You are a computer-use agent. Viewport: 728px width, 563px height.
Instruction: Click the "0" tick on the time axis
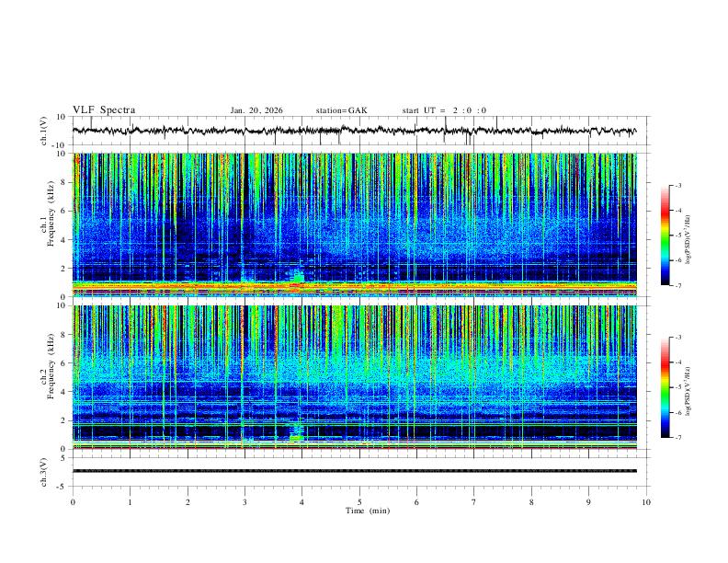point(73,502)
